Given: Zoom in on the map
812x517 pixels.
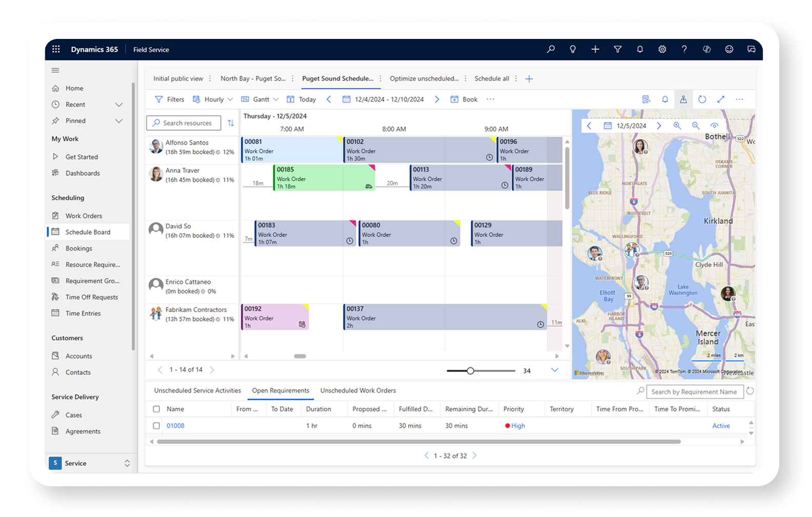Looking at the screenshot, I should pyautogui.click(x=677, y=126).
